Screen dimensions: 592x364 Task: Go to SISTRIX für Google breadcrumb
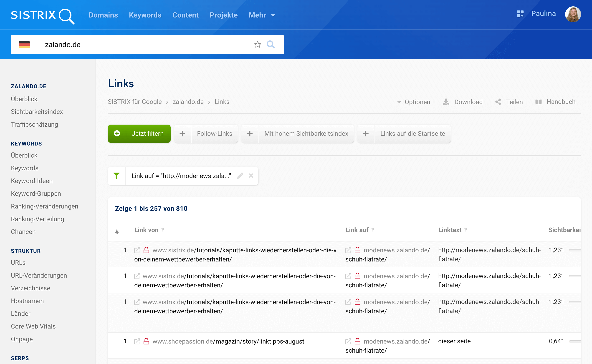click(x=135, y=102)
